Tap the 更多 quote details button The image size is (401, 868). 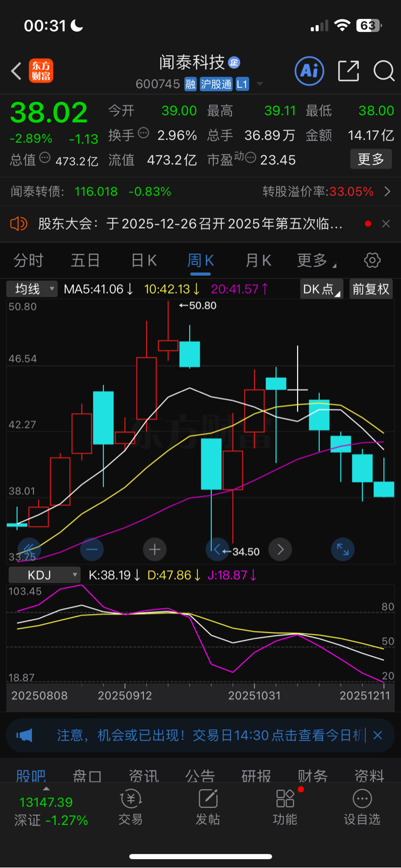(371, 159)
